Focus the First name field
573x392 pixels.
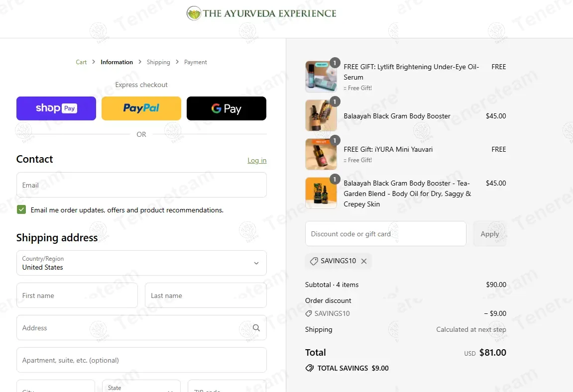[x=77, y=295]
